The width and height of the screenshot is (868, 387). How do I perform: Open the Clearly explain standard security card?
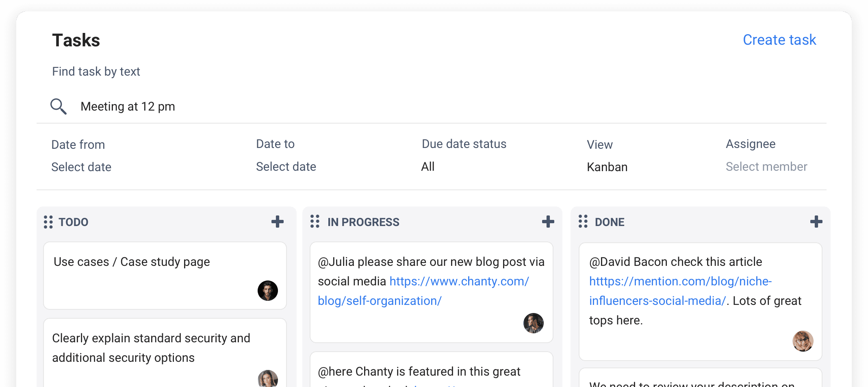pos(151,348)
